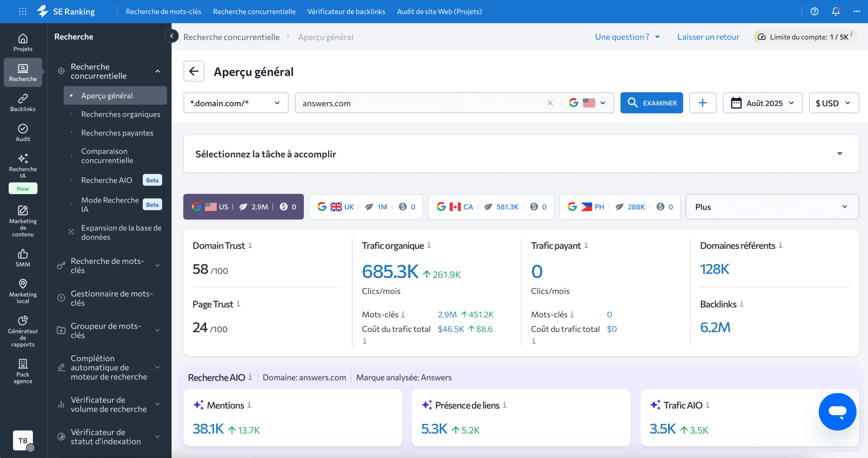This screenshot has height=458, width=868.
Task: Show the Backlinks info icon
Action: 742,304
